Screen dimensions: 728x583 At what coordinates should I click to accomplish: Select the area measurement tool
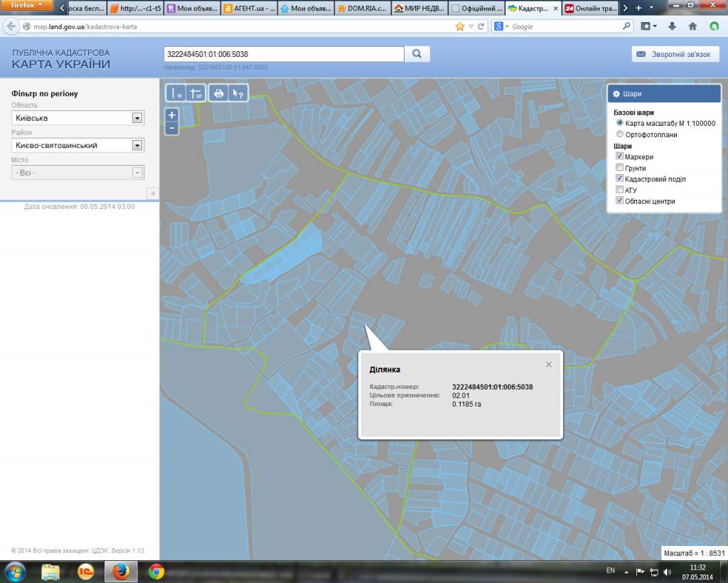click(x=196, y=93)
